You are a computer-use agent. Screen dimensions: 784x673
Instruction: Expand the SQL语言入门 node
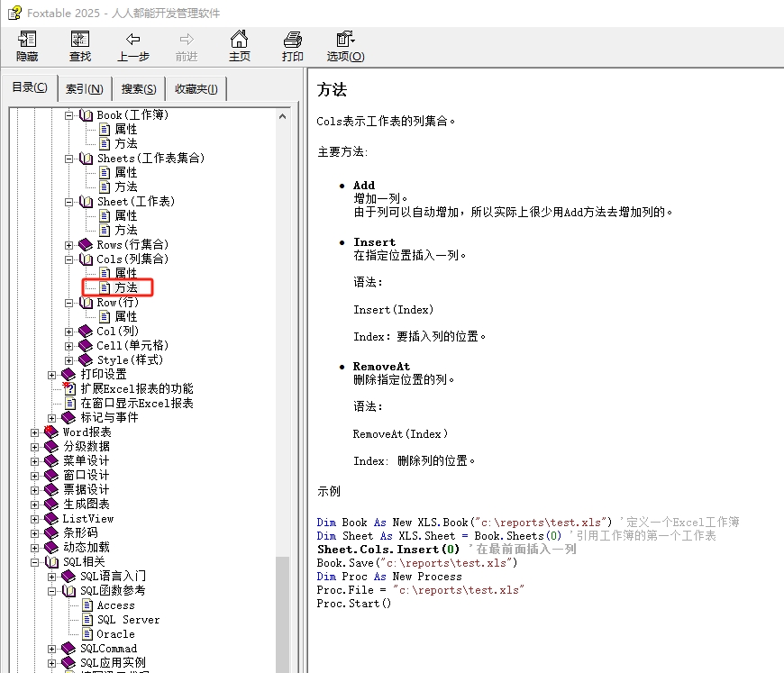(52, 577)
